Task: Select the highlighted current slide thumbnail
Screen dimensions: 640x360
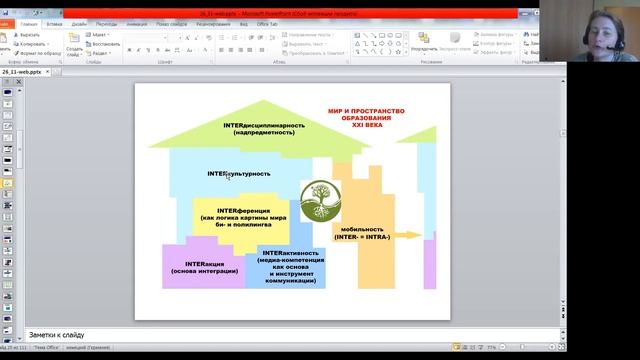Action: [x=7, y=183]
